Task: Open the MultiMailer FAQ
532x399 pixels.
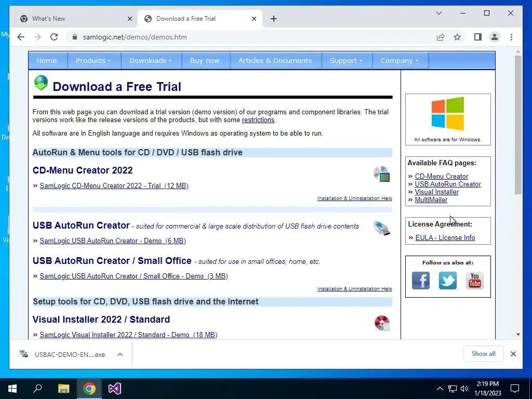Action: tap(431, 200)
